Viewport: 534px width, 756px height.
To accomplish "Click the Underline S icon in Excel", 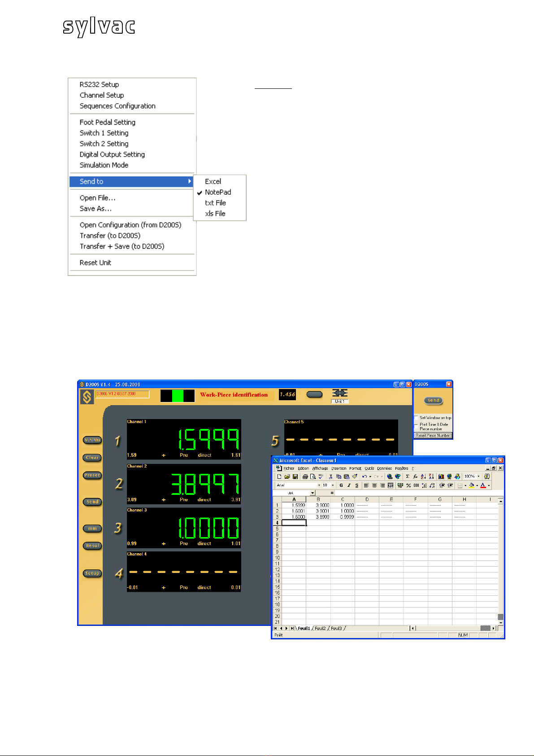I will click(357, 485).
